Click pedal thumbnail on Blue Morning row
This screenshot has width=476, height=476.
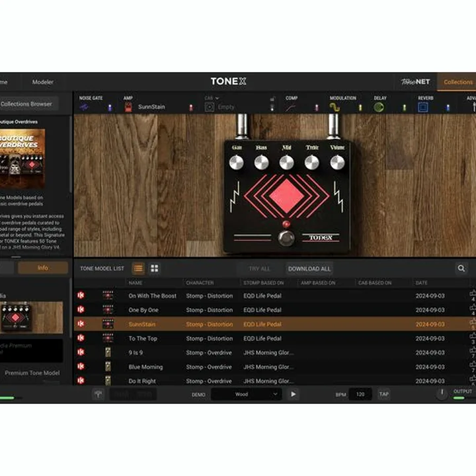[x=108, y=366]
